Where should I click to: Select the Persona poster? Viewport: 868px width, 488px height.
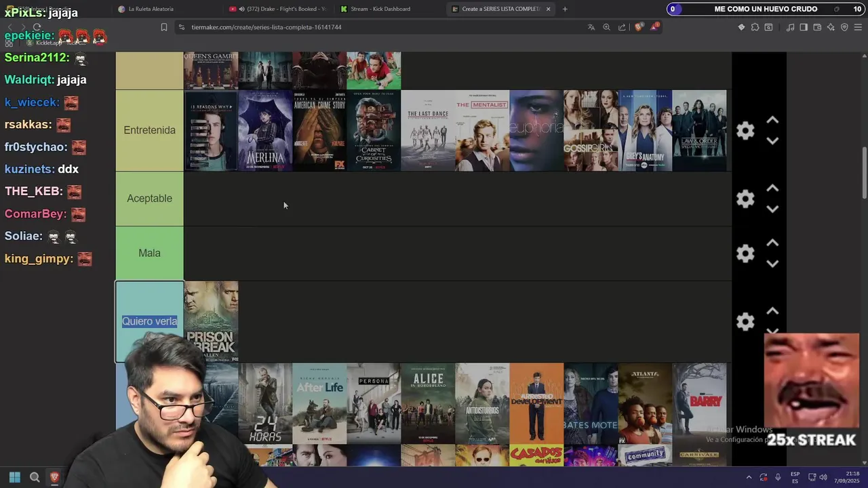pos(374,403)
